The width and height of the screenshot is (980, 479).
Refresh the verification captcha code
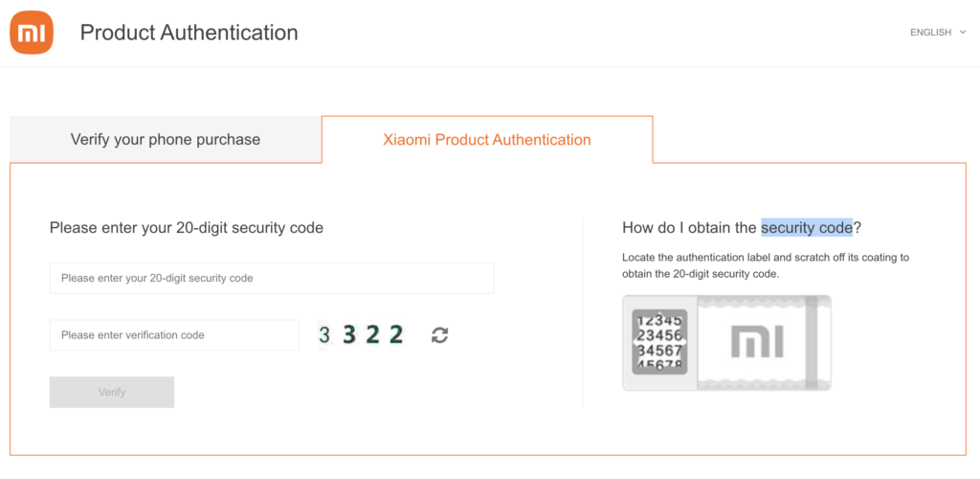(x=439, y=335)
